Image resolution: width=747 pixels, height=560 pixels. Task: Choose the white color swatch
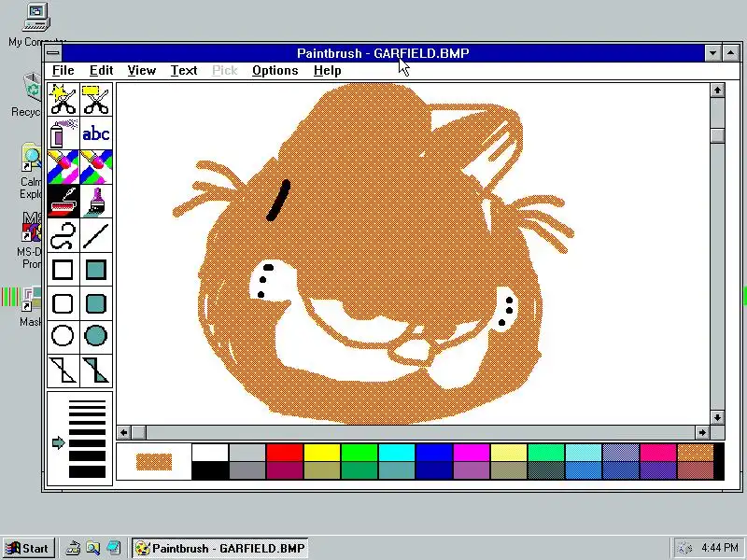(210, 453)
